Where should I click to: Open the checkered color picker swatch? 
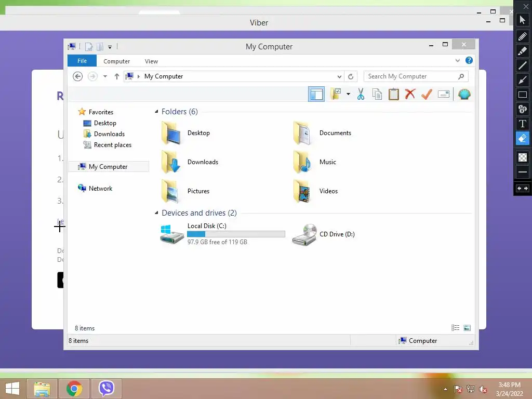coord(523,157)
